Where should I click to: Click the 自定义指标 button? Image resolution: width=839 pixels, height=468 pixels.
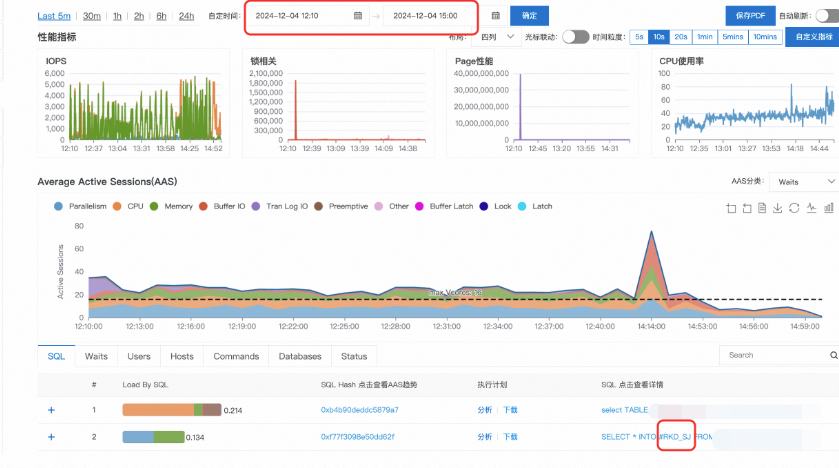click(x=813, y=37)
